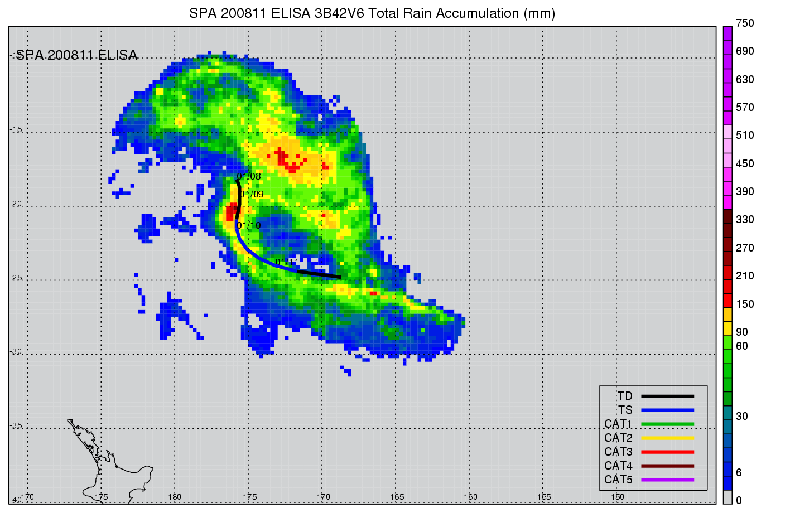
Task: Click the black track segment's eastern end
Action: click(x=339, y=277)
